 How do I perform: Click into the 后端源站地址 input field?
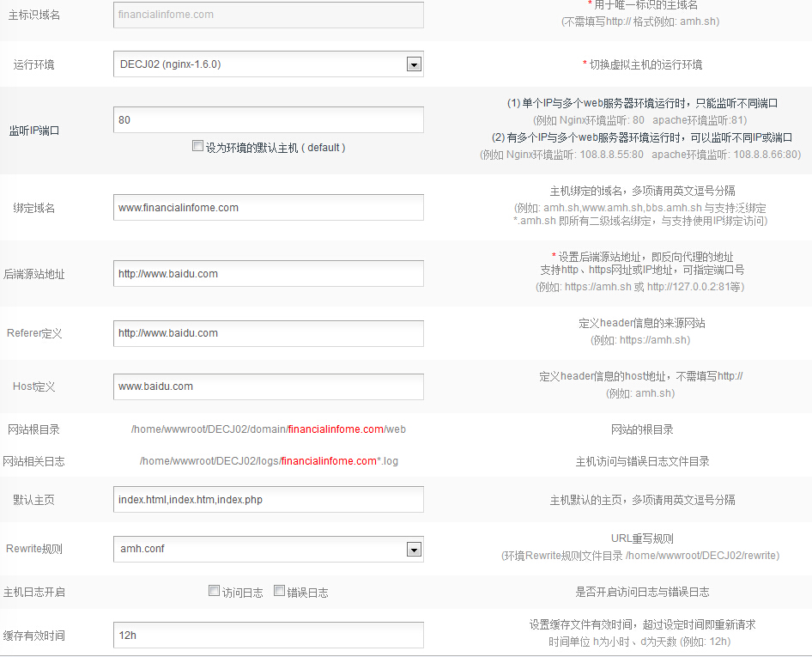pos(268,274)
